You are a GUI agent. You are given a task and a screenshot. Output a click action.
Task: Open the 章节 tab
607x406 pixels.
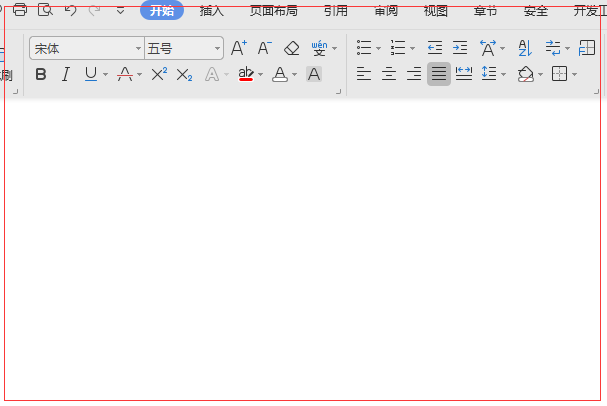coord(485,10)
